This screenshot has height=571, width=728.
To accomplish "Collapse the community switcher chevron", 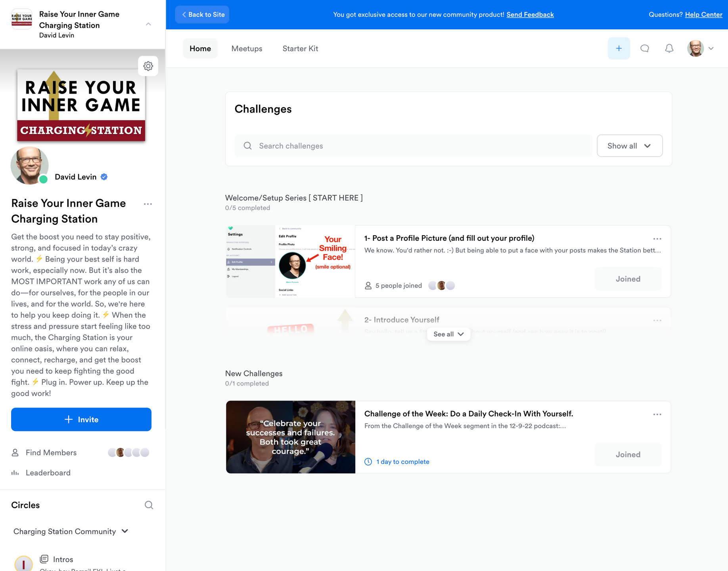I will [x=148, y=24].
